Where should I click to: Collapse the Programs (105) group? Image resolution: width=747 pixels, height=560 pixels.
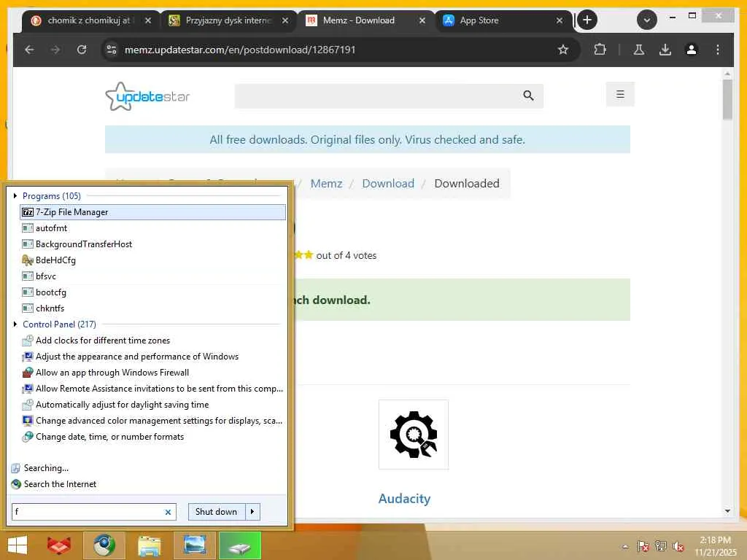click(x=15, y=195)
